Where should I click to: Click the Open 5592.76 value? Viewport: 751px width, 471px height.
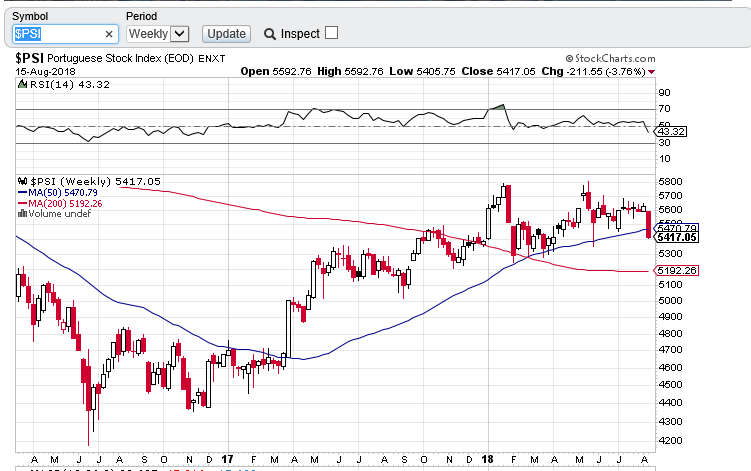276,71
